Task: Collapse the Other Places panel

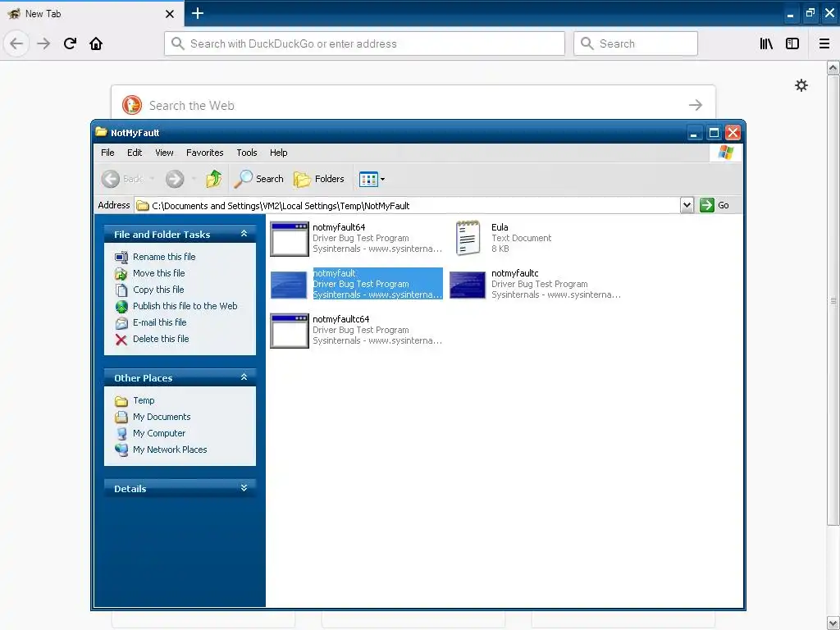Action: pyautogui.click(x=244, y=377)
